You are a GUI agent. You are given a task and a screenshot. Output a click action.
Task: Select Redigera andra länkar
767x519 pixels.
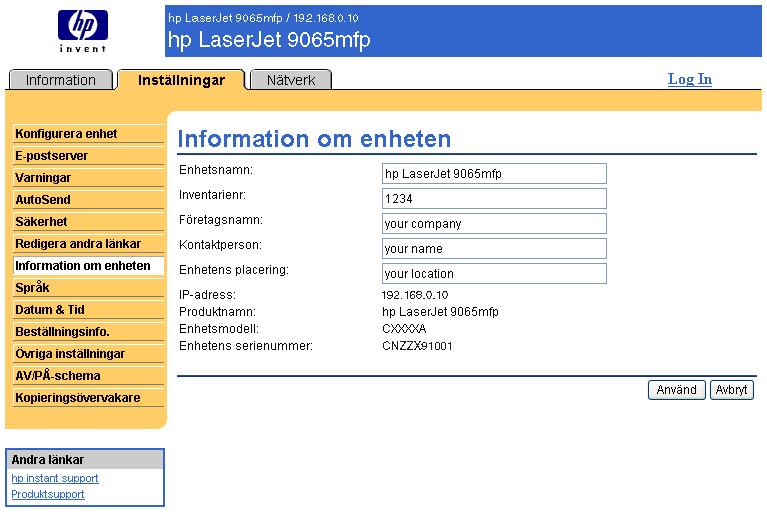pyautogui.click(x=89, y=244)
